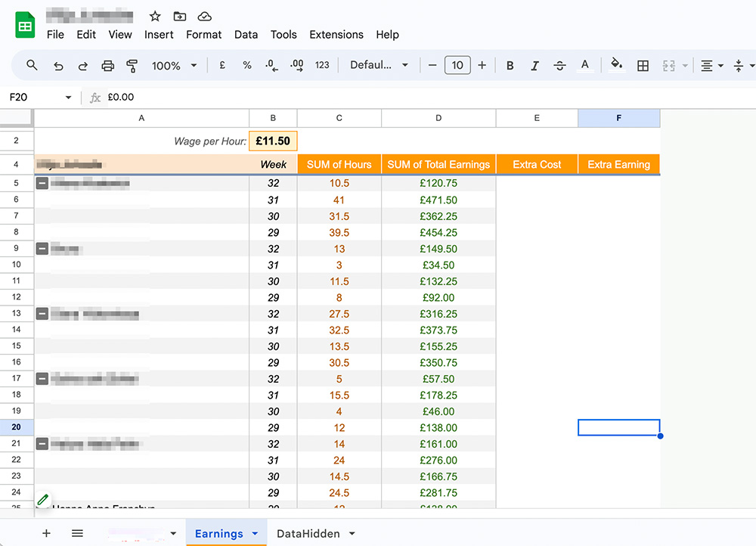Open the Extensions menu
756x546 pixels.
[336, 35]
